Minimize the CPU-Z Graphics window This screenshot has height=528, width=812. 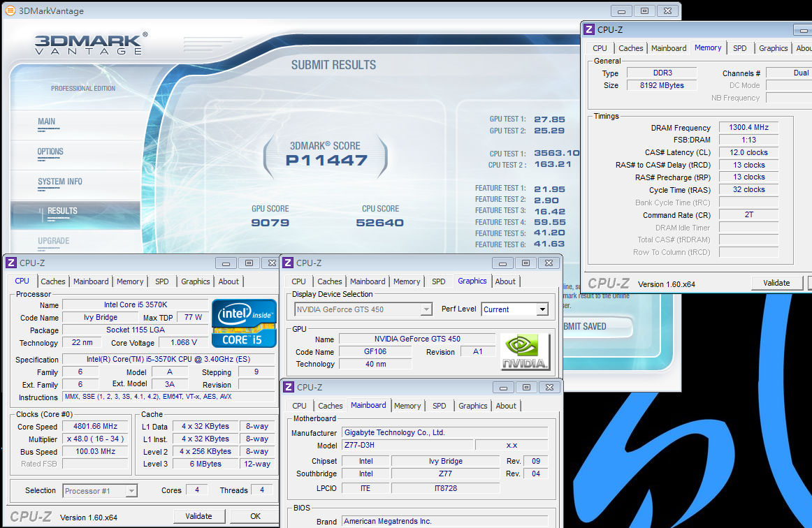(x=502, y=263)
